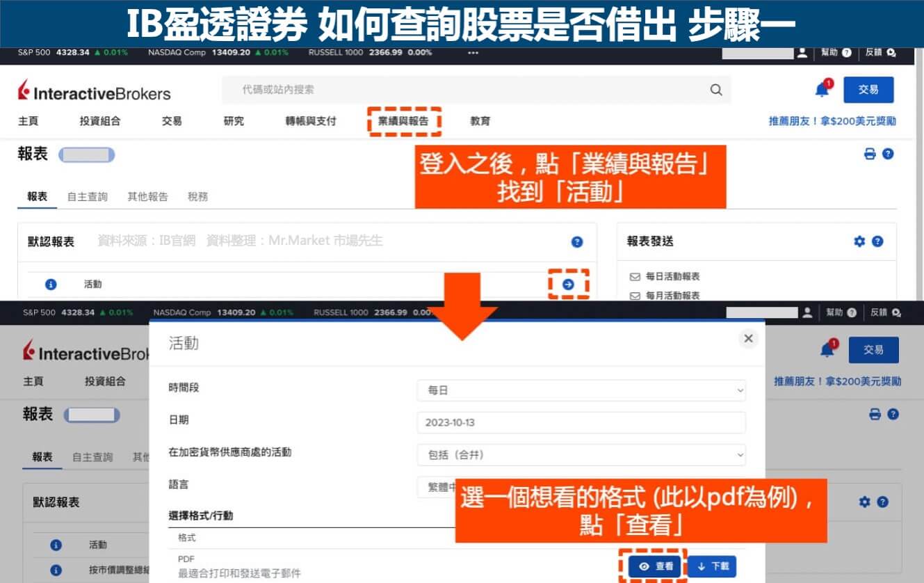Open 主頁 on the dimmed lower page
This screenshot has height=583, width=924.
[x=33, y=381]
